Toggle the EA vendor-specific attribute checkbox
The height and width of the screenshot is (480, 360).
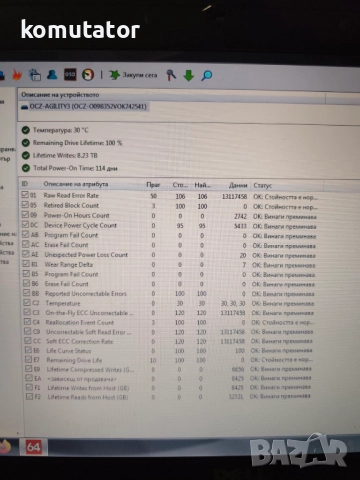click(30, 378)
